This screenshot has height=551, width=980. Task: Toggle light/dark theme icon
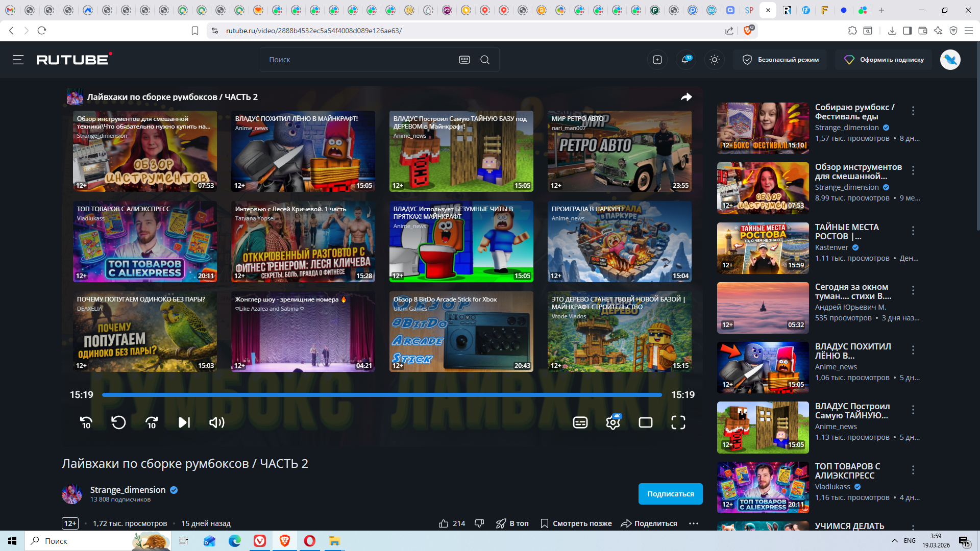[x=715, y=60]
